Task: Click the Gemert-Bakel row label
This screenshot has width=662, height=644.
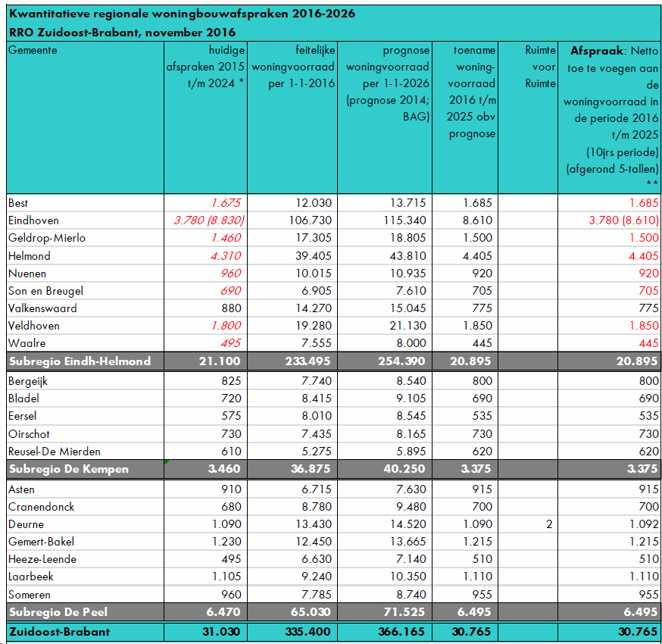Action: (41, 542)
